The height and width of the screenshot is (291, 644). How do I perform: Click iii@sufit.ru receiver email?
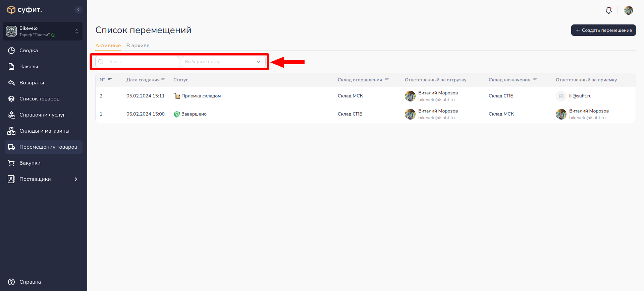point(580,96)
